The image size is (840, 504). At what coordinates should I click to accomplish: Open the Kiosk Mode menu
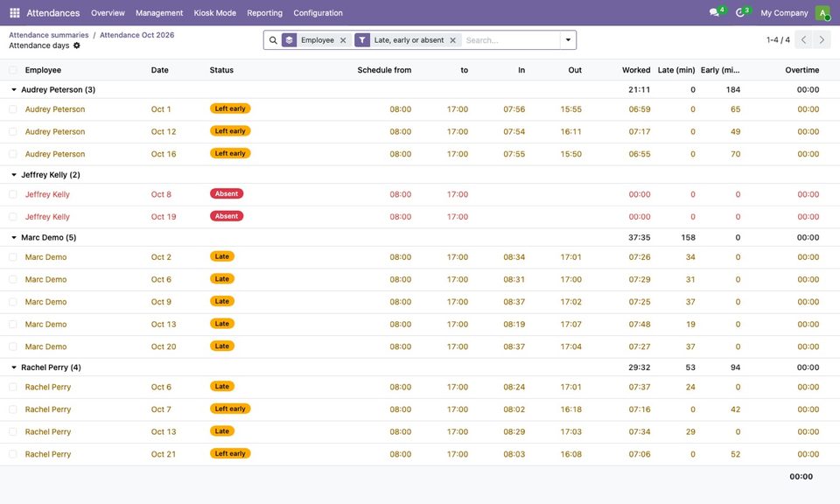215,13
